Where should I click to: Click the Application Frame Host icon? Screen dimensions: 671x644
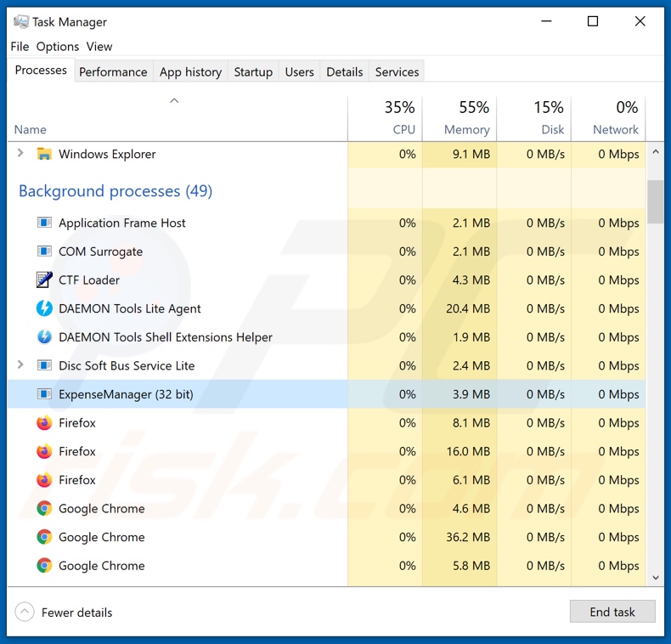(44, 223)
